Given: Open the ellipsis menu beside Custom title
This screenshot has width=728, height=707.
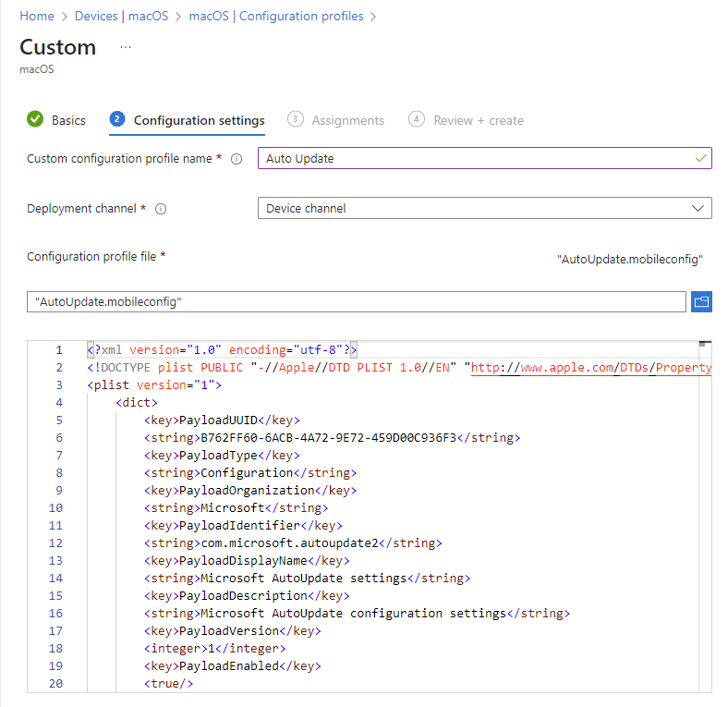Looking at the screenshot, I should tap(126, 47).
